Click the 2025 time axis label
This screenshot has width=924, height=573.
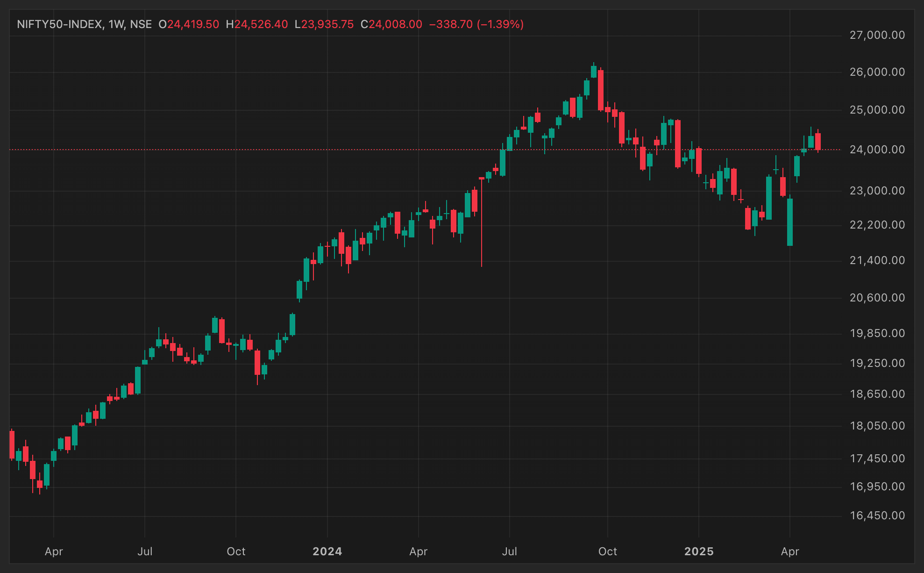pyautogui.click(x=699, y=552)
